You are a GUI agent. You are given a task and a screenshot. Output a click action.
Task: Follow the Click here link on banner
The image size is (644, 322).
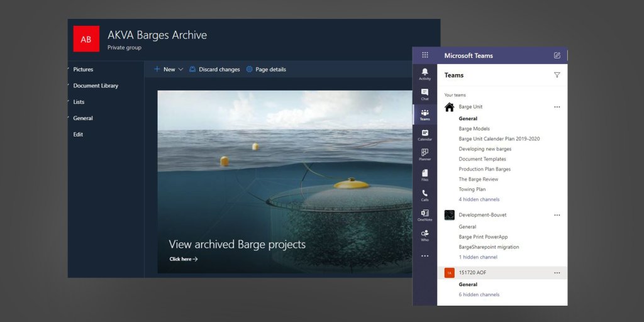coord(183,259)
